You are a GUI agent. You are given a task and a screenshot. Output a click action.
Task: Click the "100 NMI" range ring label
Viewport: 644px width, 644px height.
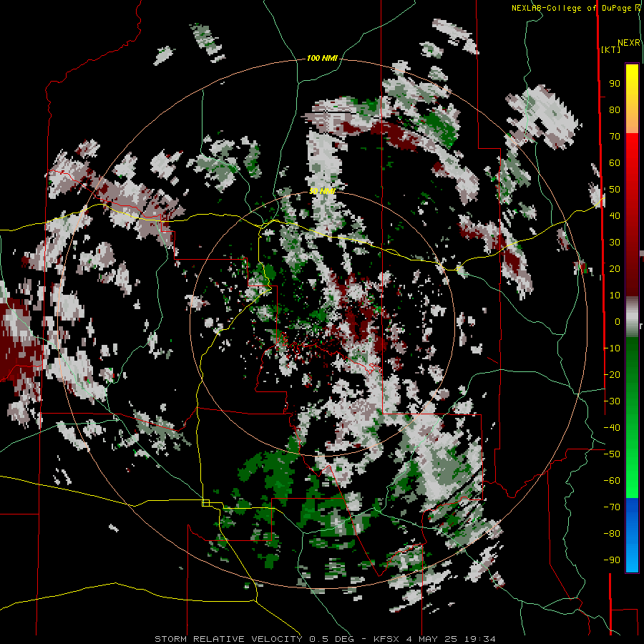322,59
